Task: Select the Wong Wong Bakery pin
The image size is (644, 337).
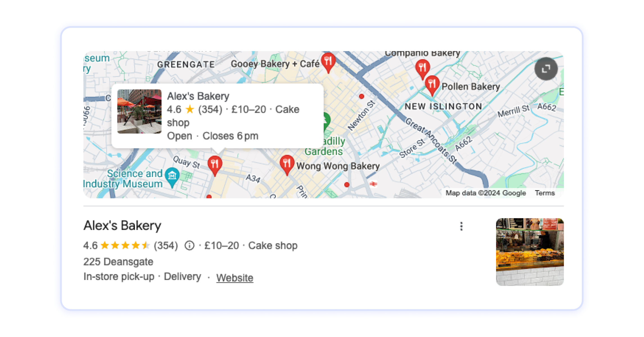Action: coord(287,165)
